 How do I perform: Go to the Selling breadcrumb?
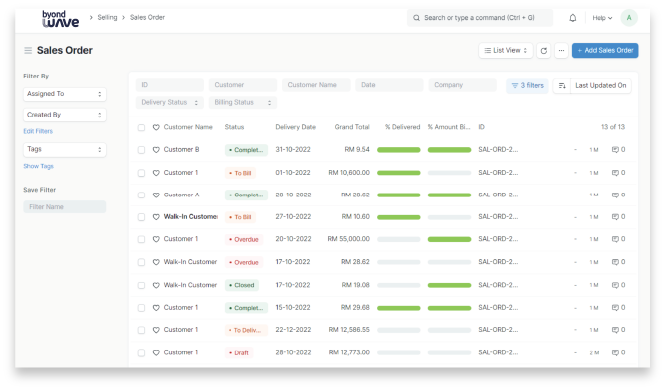click(x=107, y=17)
